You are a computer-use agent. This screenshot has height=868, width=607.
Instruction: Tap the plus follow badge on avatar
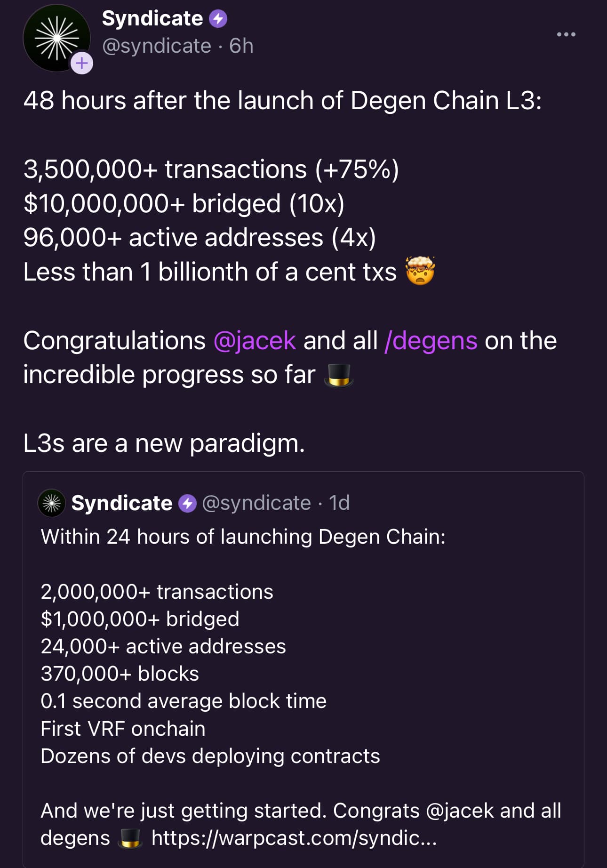[x=82, y=63]
